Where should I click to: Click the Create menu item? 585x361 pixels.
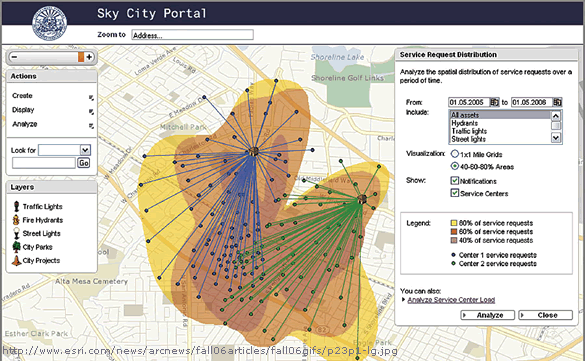pyautogui.click(x=22, y=96)
